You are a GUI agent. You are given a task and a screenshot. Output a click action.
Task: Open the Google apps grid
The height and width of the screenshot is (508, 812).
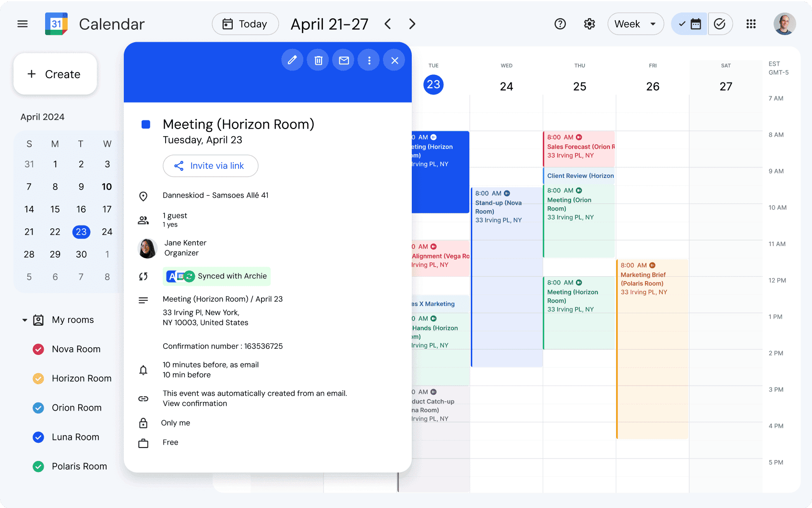tap(751, 24)
